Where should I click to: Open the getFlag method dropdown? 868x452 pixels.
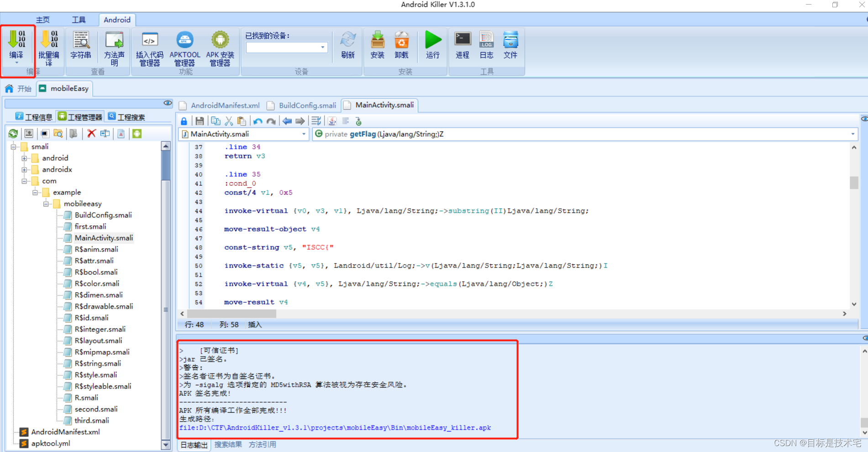(852, 134)
